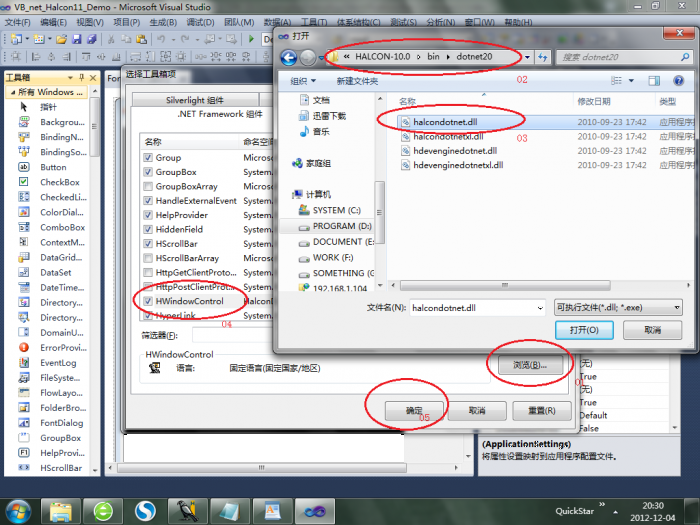Click the Paste toolbar icon

pos(142,39)
